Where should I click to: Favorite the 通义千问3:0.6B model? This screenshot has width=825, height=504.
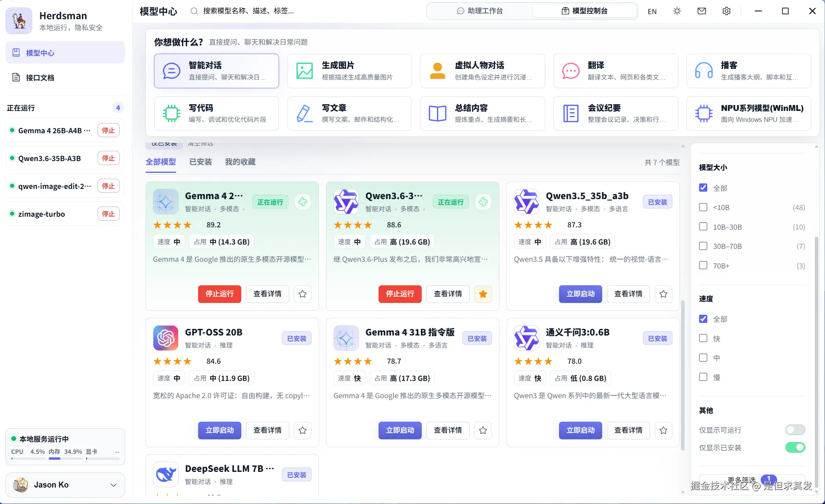[663, 430]
